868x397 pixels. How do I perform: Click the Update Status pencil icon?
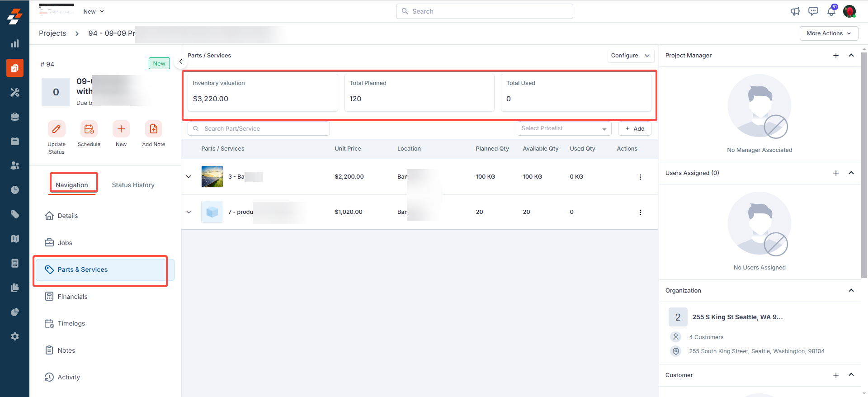click(x=57, y=129)
